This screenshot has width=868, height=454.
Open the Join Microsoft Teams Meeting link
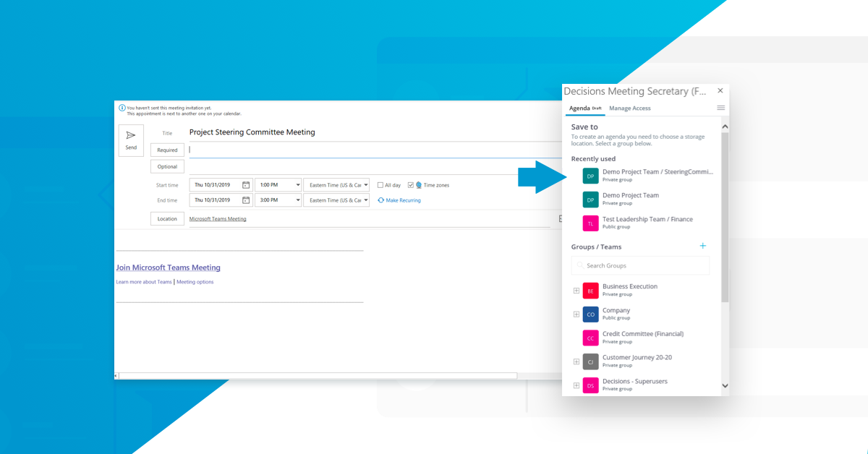[x=169, y=267]
